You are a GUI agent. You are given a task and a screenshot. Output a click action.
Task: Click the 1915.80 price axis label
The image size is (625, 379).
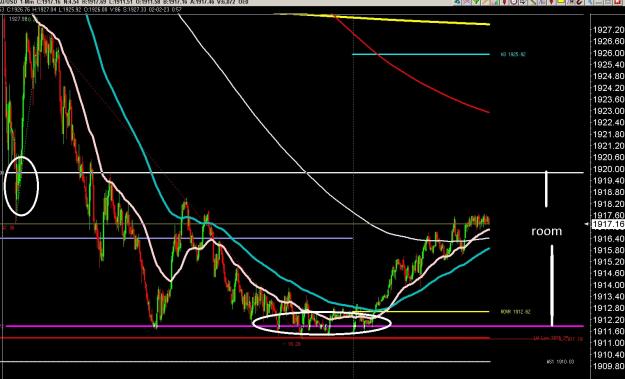click(608, 250)
